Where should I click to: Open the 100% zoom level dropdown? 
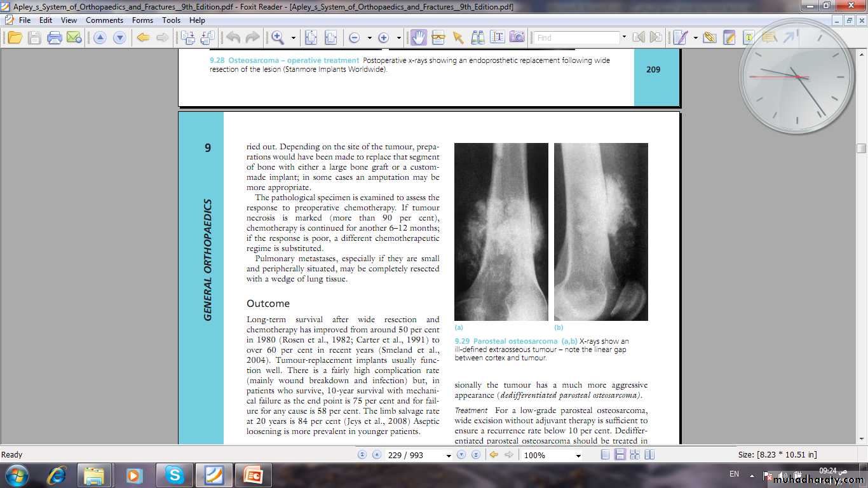click(x=578, y=456)
